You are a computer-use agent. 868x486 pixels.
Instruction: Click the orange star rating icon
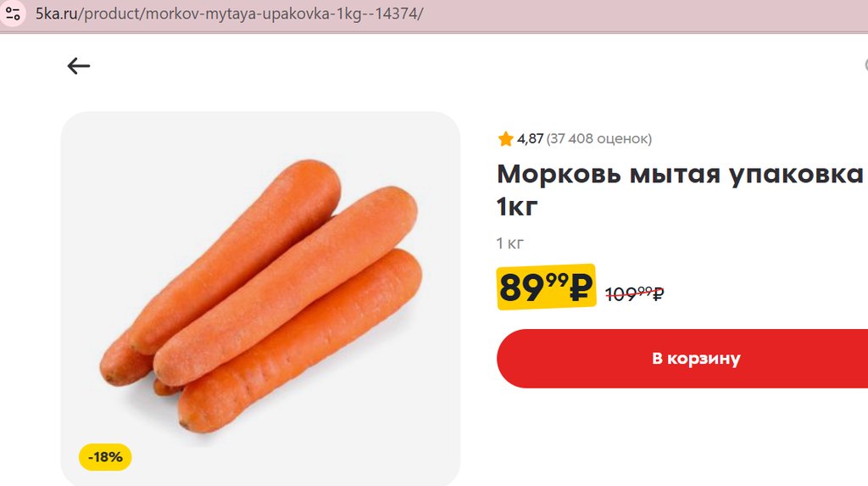[505, 139]
